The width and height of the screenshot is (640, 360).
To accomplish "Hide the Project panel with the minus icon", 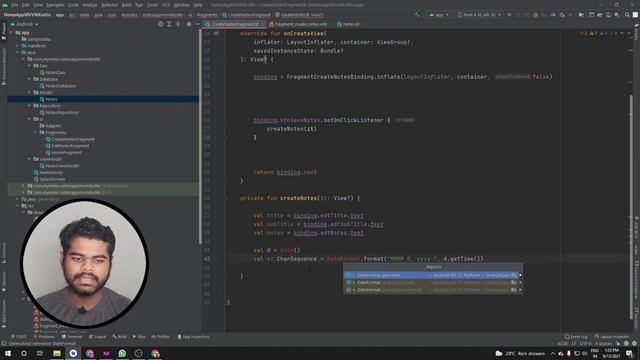I will coord(197,24).
